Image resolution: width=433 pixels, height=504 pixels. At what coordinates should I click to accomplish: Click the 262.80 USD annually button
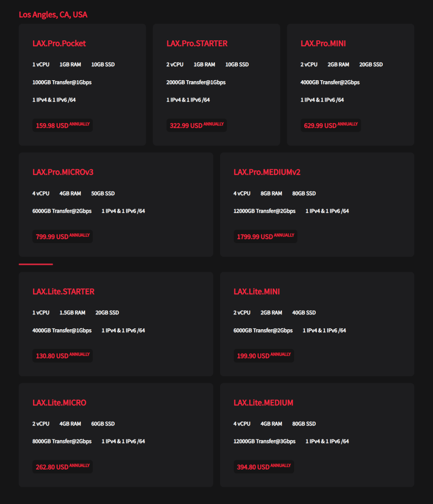(x=63, y=467)
